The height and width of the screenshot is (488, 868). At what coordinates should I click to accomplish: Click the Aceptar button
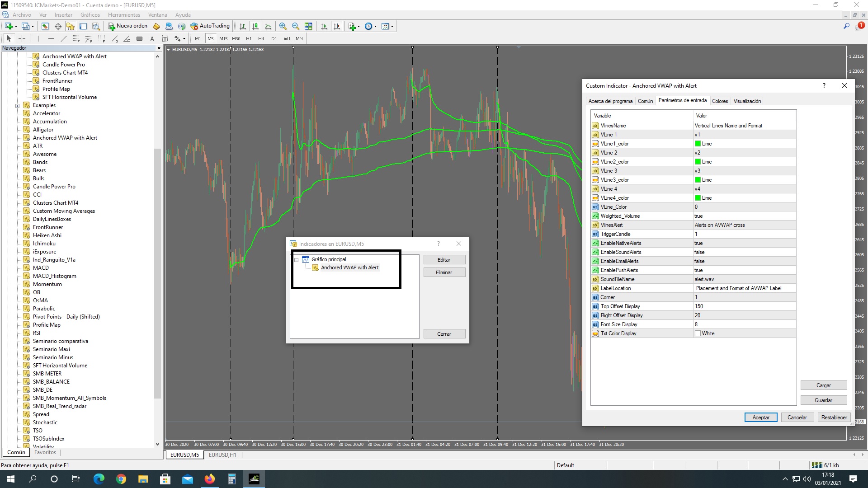pos(760,418)
